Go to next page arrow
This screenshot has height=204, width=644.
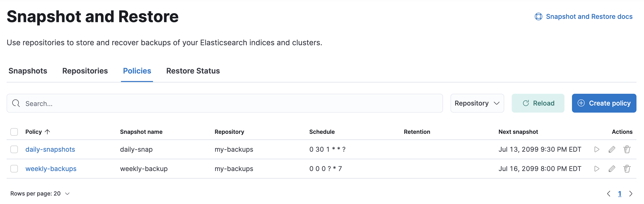631,194
